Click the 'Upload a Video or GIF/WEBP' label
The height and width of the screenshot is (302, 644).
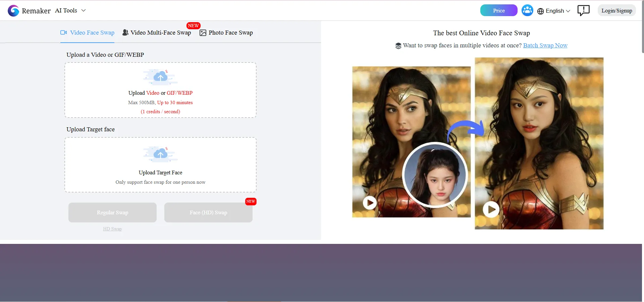pyautogui.click(x=105, y=55)
